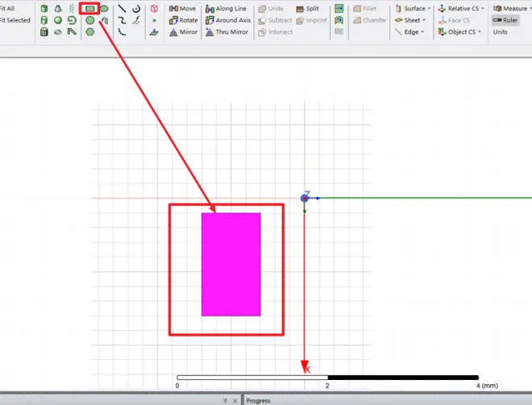Select the Draw Plane tool
This screenshot has width=532, height=405.
(x=154, y=32)
